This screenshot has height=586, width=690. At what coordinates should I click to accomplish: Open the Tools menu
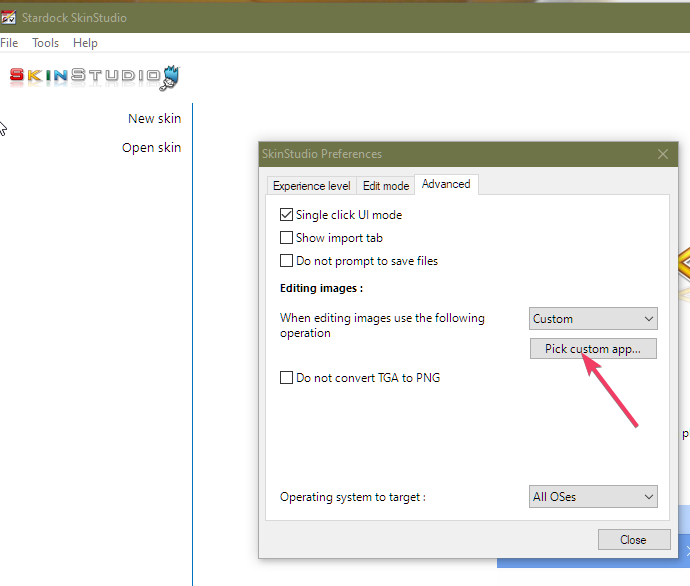tap(45, 43)
